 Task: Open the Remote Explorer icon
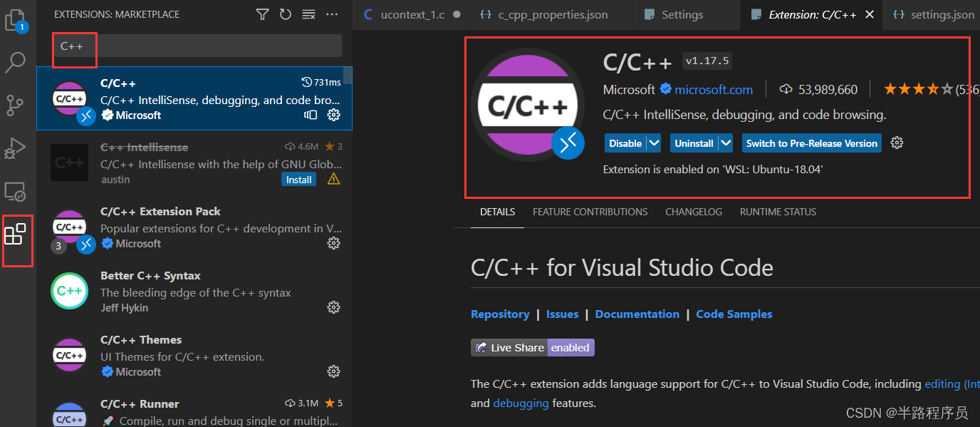point(16,191)
